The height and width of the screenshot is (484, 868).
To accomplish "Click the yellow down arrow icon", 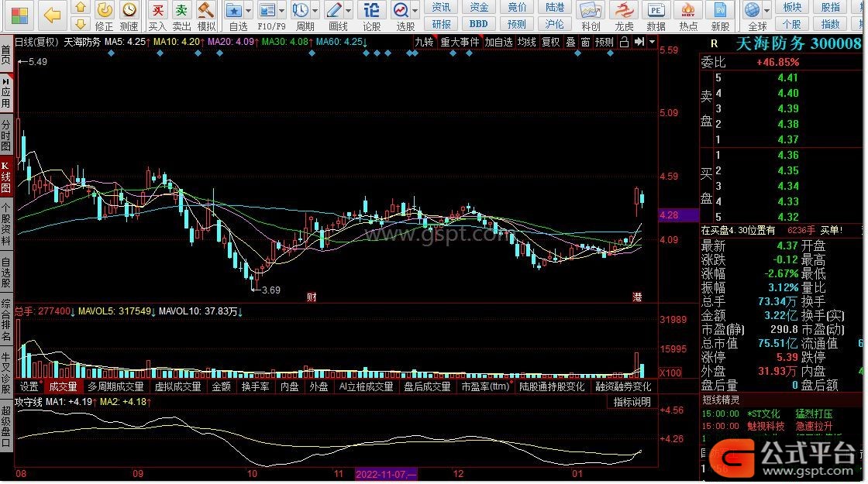I will 81,24.
